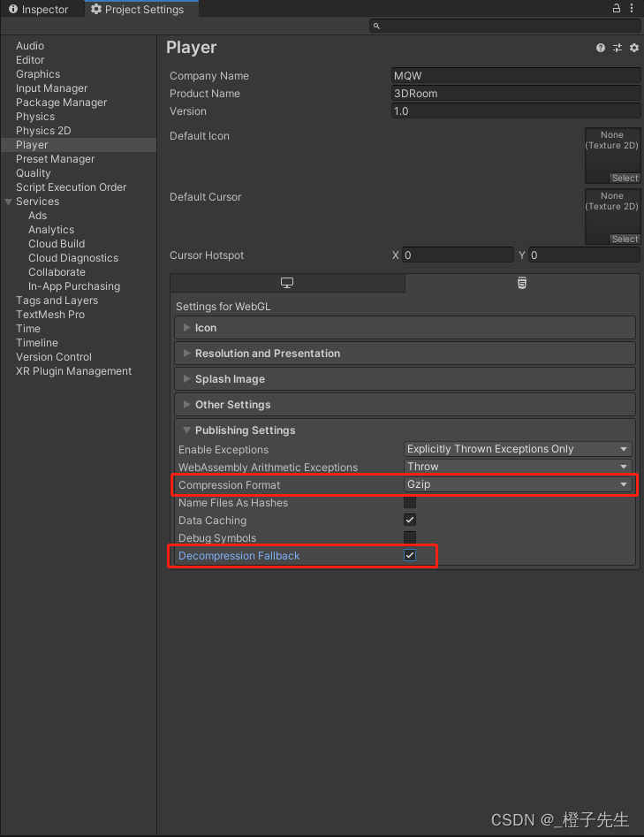The image size is (644, 837).
Task: Click the Product Name field with 3DRoom
Action: coord(516,94)
